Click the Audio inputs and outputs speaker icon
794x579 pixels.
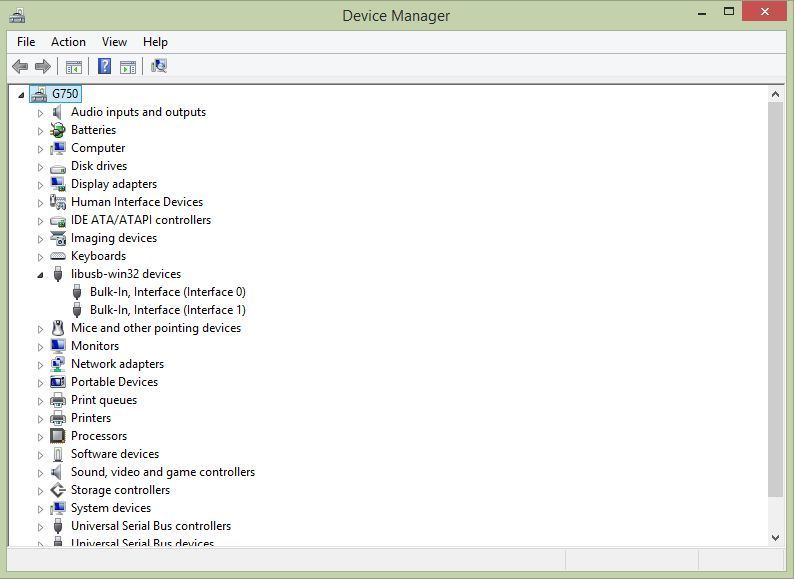[57, 112]
